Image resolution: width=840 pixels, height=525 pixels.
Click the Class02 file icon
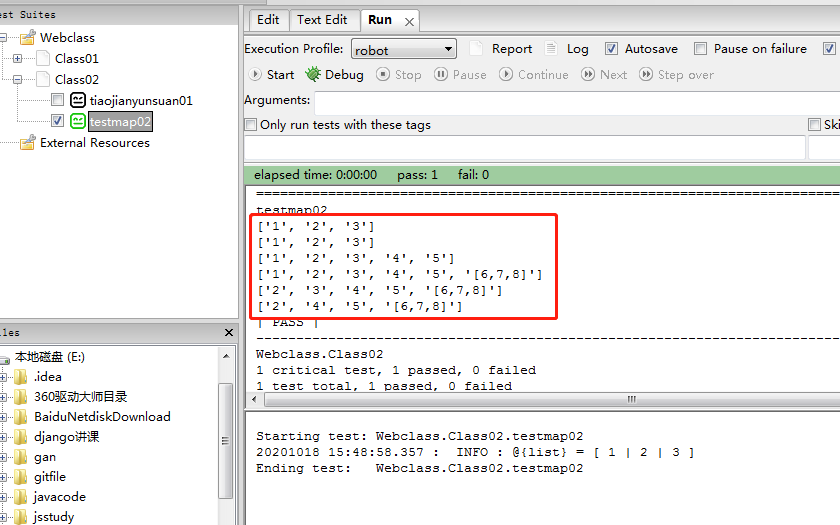[44, 79]
